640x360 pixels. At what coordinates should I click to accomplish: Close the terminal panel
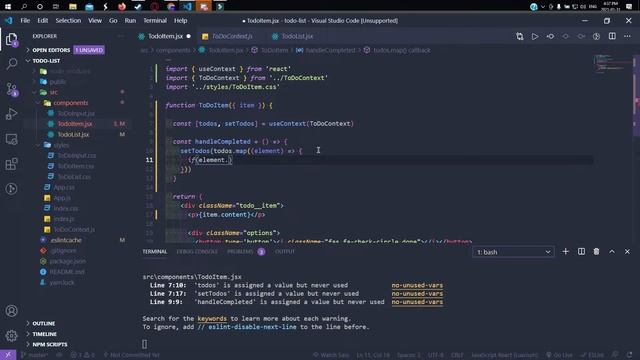627,252
